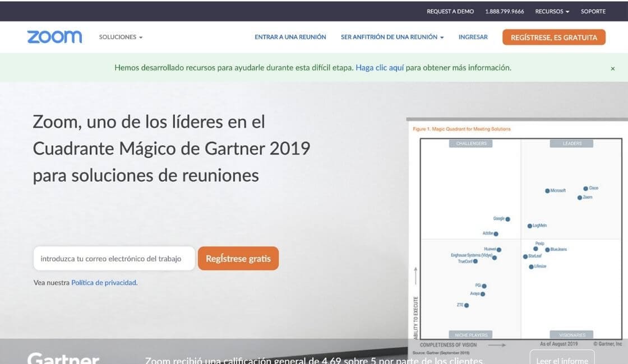Go to Soporte page
Image resolution: width=628 pixels, height=364 pixels.
[593, 11]
